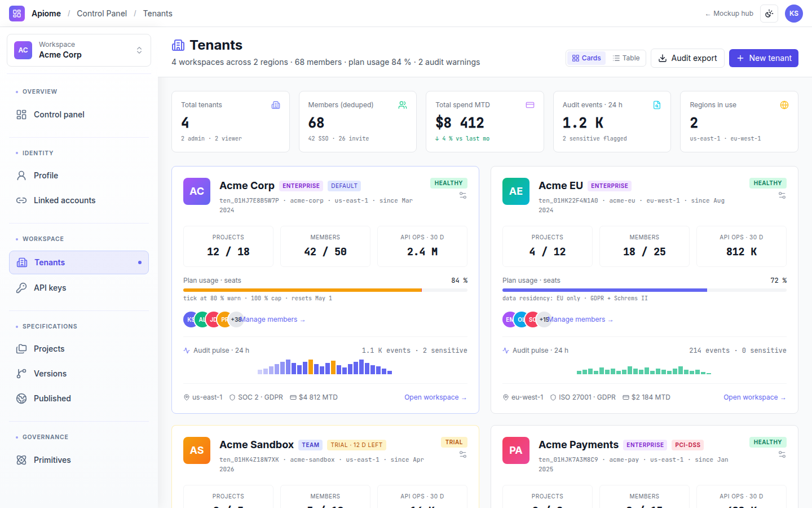Click the Acme Corp Projects 12 / 18 stat
812x508 pixels.
[228, 246]
